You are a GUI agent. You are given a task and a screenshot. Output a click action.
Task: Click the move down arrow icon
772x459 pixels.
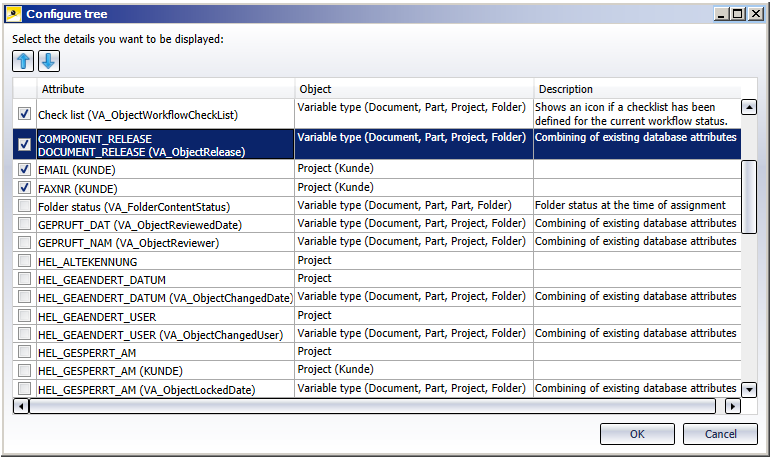pos(49,61)
